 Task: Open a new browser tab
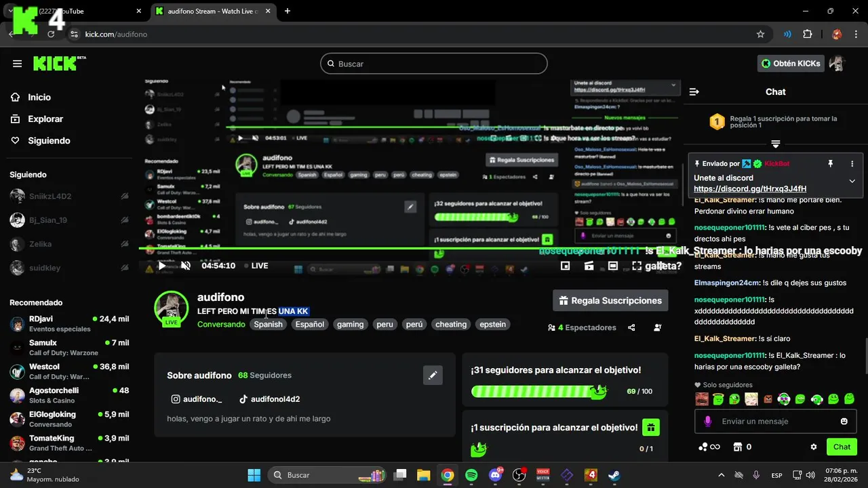coord(288,11)
